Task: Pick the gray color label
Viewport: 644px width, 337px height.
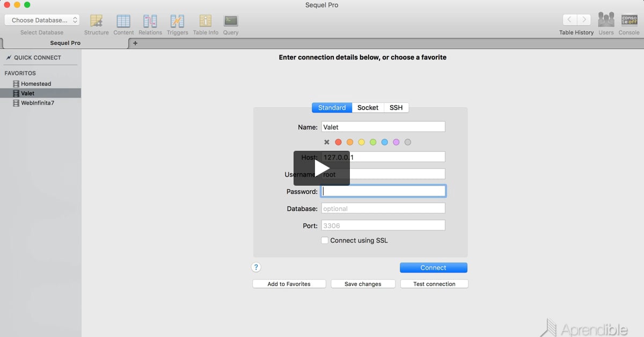Action: tap(408, 142)
